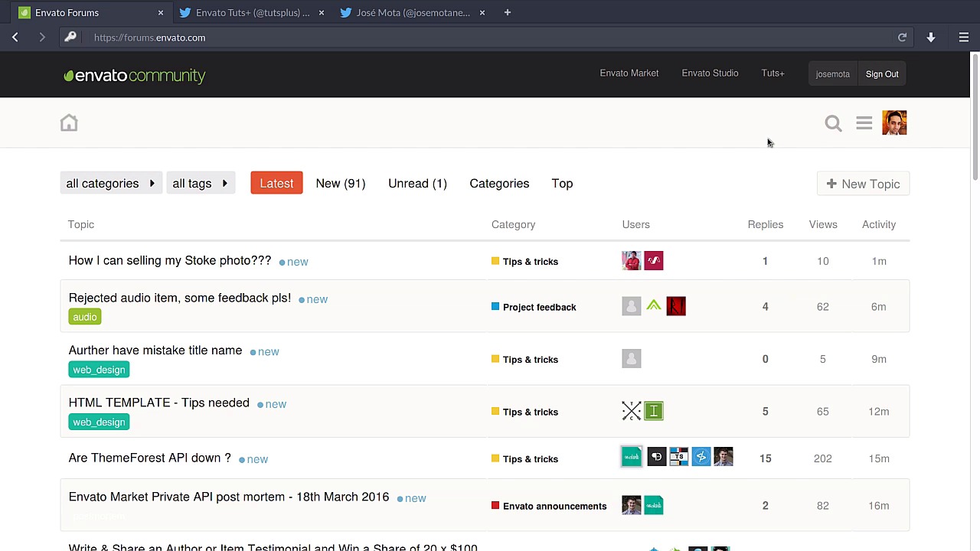Sort topics by Views column
This screenshot has width=980, height=551.
(x=823, y=224)
